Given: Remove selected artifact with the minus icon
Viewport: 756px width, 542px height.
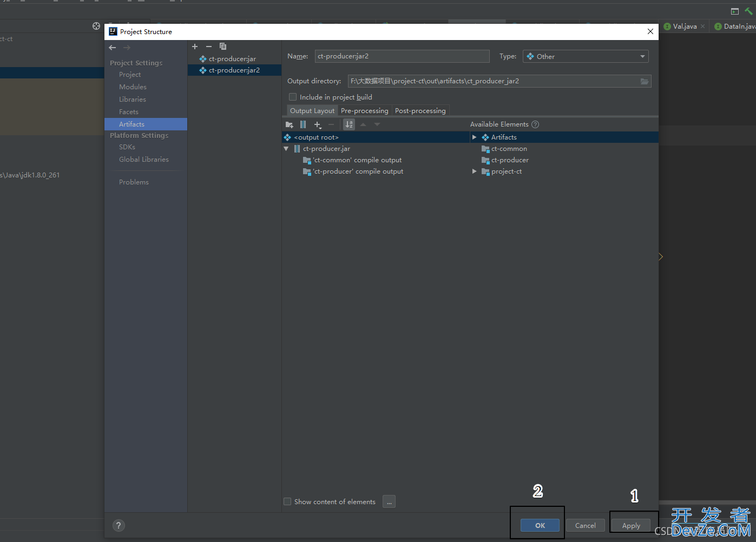Looking at the screenshot, I should [209, 47].
